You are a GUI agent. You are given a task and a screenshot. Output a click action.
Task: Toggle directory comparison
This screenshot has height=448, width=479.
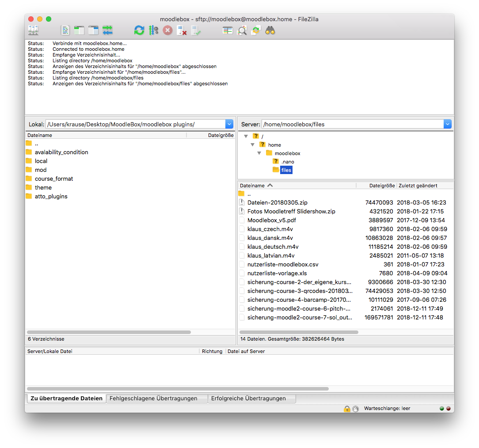click(x=242, y=30)
